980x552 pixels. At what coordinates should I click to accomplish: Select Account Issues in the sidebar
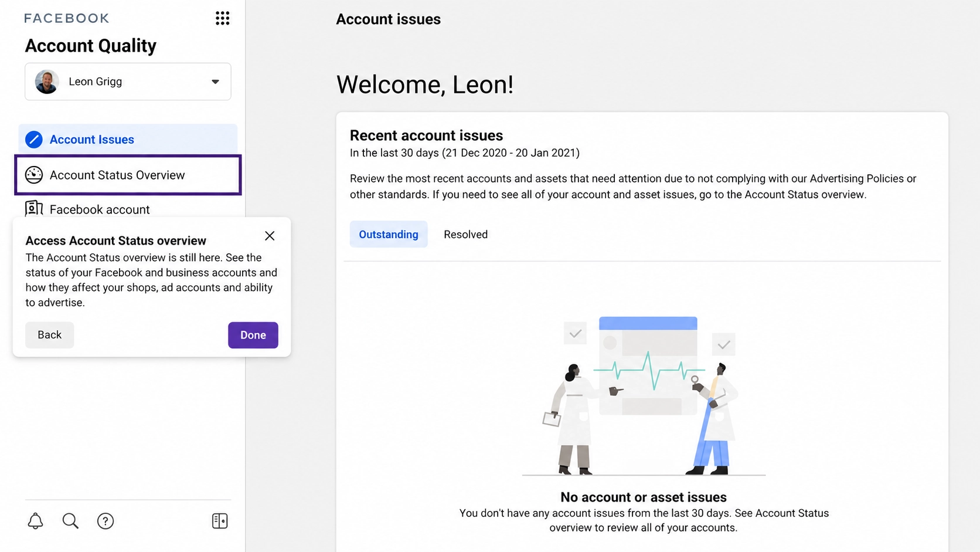(128, 140)
